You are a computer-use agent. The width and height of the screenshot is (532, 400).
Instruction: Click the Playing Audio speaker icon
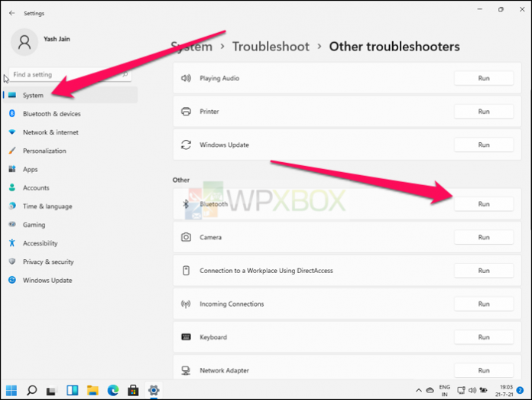tap(186, 78)
